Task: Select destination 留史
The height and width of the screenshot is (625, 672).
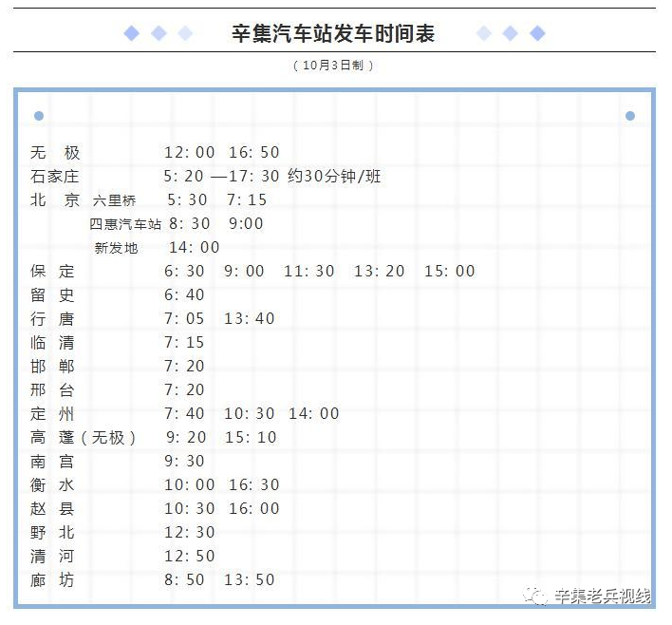Action: coord(52,295)
